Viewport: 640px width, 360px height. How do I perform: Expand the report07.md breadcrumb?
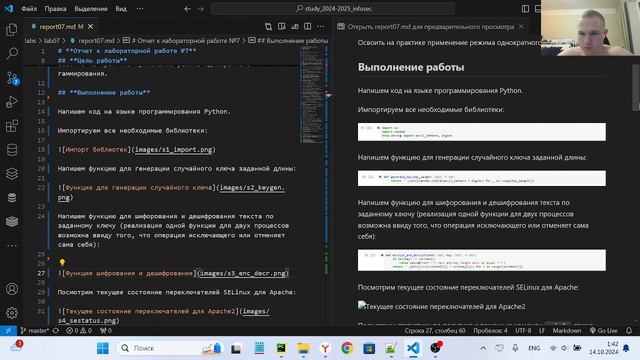pos(92,40)
